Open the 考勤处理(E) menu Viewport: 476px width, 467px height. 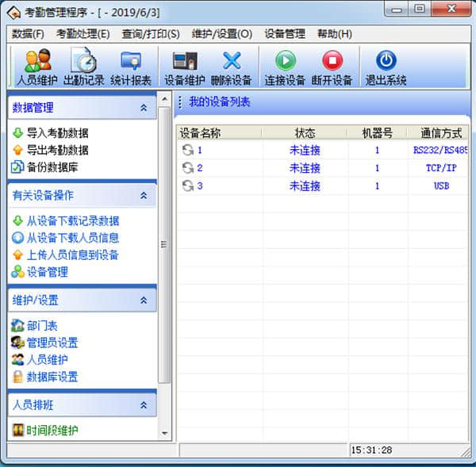pos(83,34)
